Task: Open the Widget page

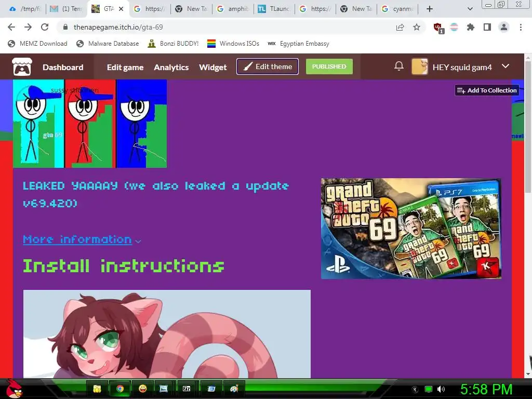Action: (x=212, y=67)
